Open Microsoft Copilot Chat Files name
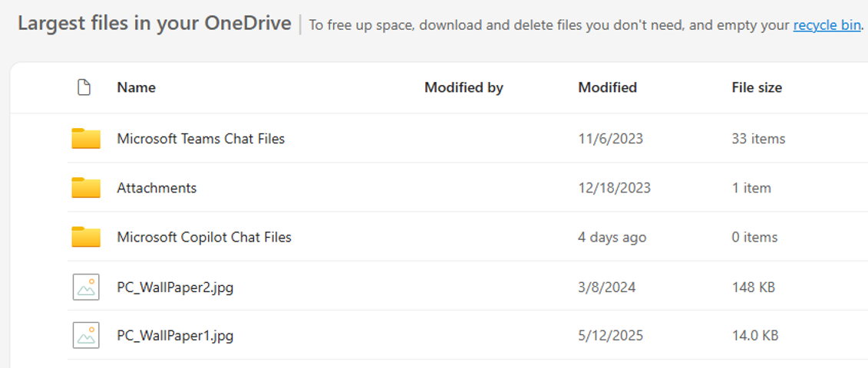Image resolution: width=868 pixels, height=368 pixels. tap(204, 238)
